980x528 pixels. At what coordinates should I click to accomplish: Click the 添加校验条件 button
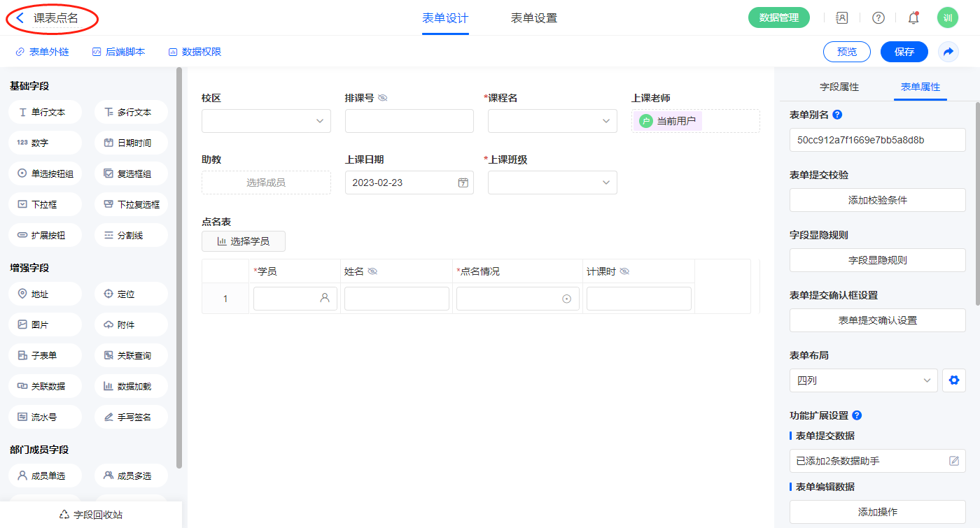click(x=877, y=200)
